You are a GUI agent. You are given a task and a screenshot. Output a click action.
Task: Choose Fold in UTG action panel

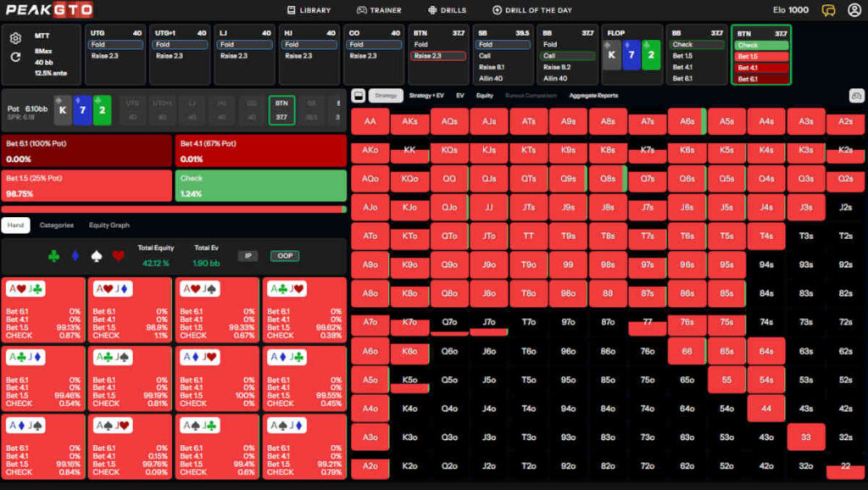pyautogui.click(x=115, y=44)
